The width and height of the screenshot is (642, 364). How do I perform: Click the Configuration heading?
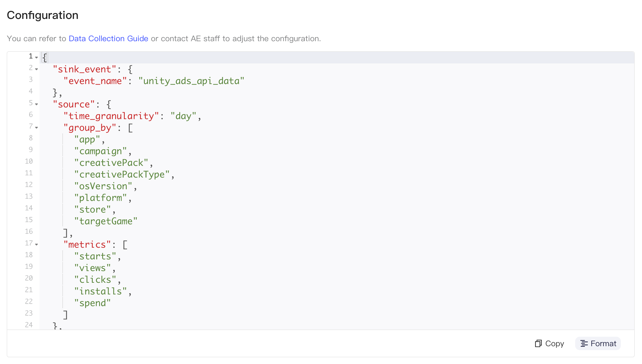(43, 15)
